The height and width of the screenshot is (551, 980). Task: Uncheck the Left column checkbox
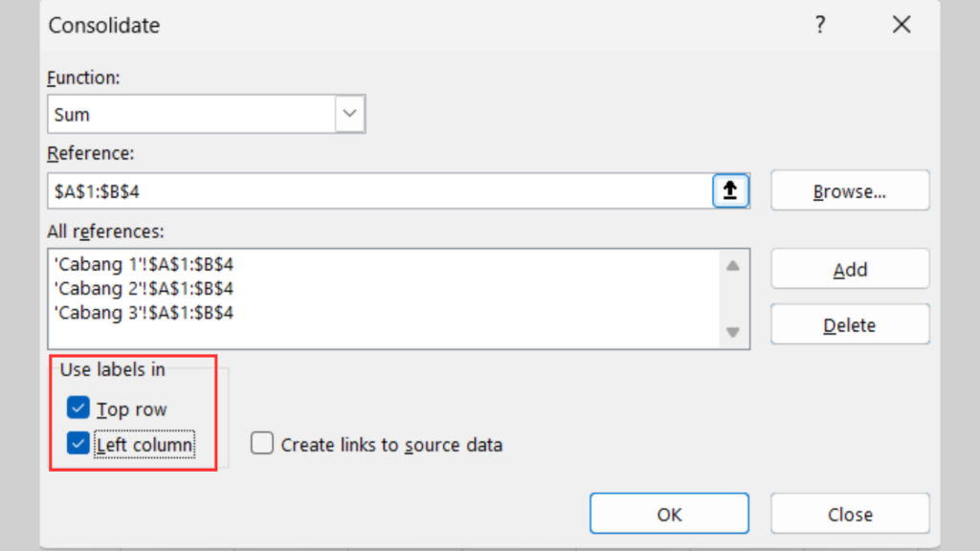tap(78, 445)
